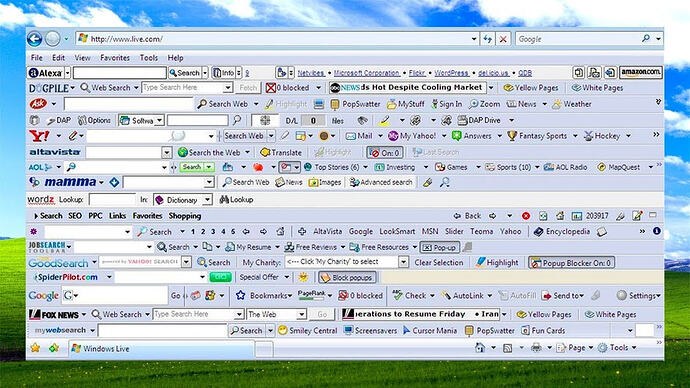The width and height of the screenshot is (690, 388).
Task: Open PopSwatter on Ask toolbar
Action: pyautogui.click(x=356, y=104)
